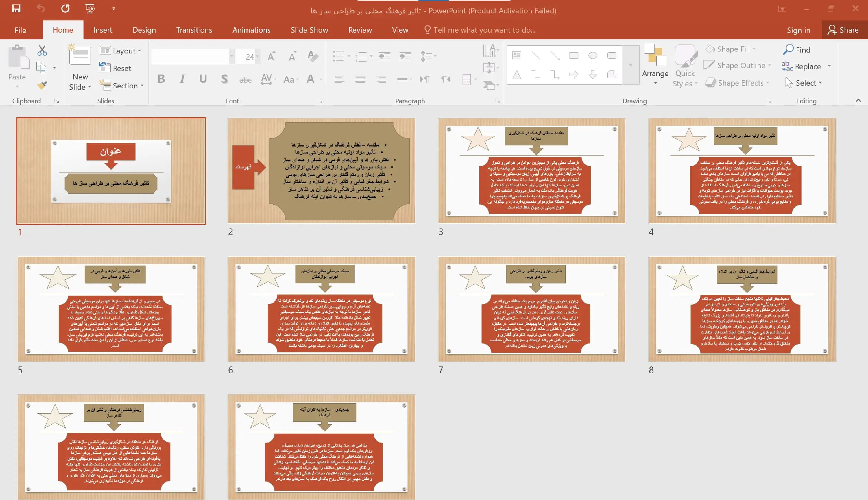Increase font size icon

tap(272, 56)
